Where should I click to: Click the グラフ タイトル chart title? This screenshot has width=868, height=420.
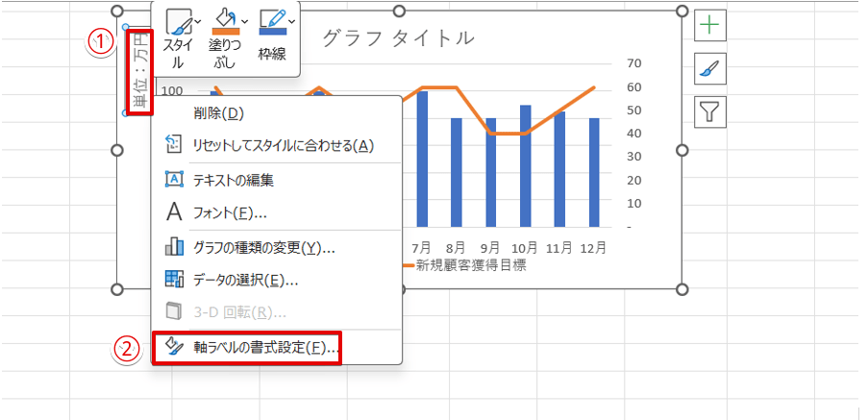[x=397, y=38]
